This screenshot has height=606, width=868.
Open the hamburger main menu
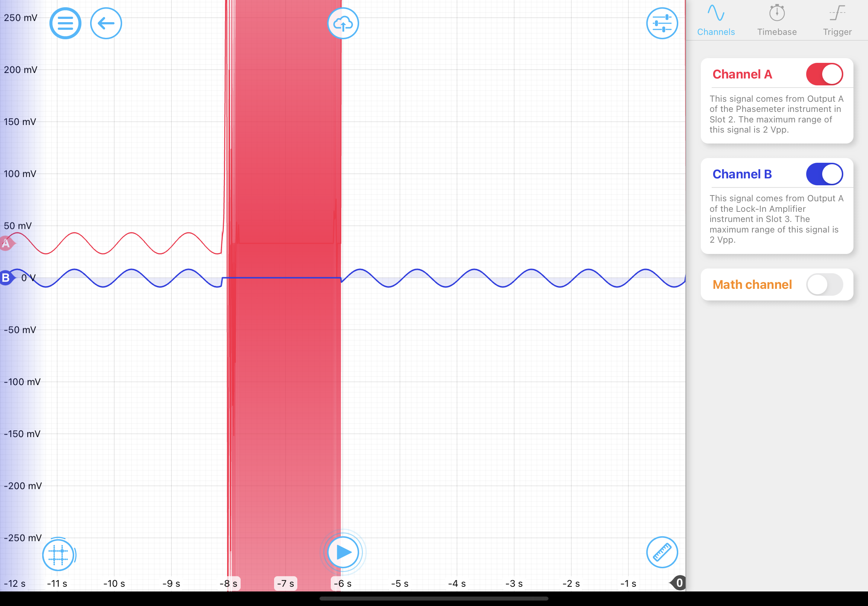[65, 23]
